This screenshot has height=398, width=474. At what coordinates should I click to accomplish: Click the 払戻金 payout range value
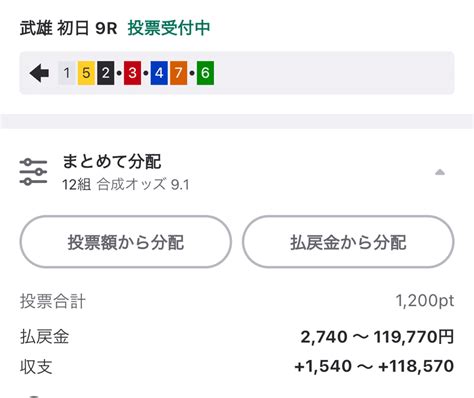coord(377,337)
